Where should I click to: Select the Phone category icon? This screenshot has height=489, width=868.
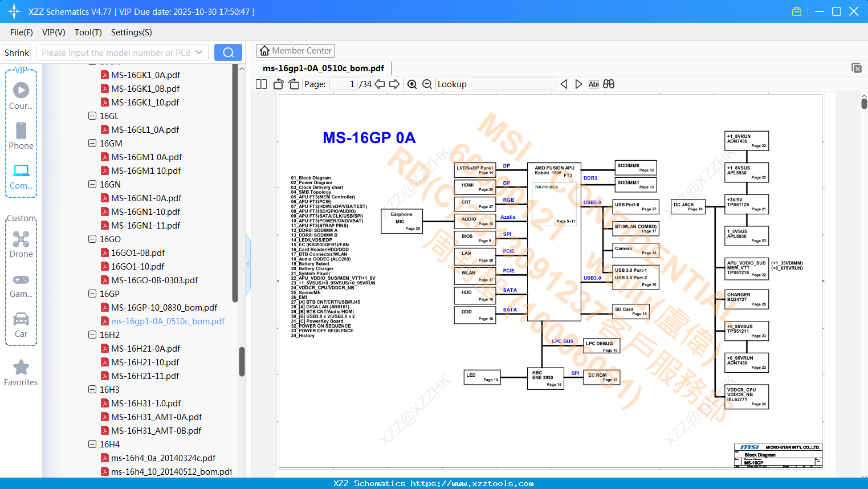(21, 136)
